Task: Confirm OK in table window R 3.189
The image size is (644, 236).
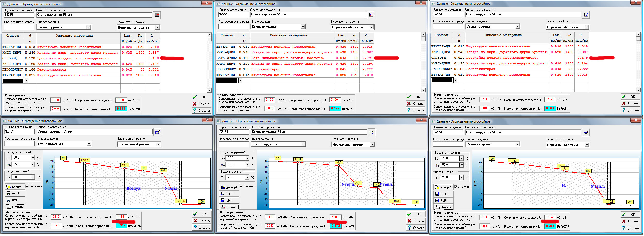Action: [201, 97]
